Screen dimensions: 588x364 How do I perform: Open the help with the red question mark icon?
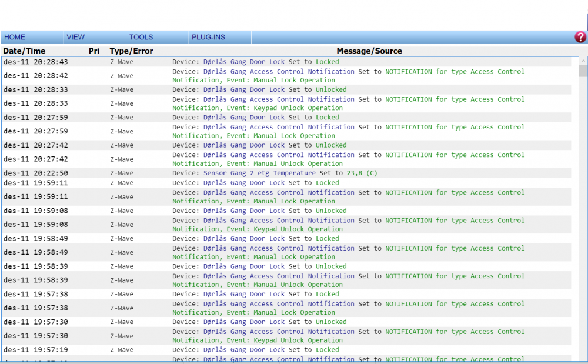click(580, 36)
